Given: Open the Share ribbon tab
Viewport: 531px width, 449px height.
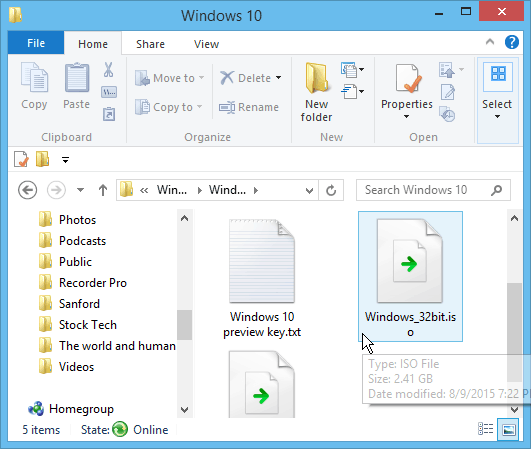Looking at the screenshot, I should coord(150,44).
